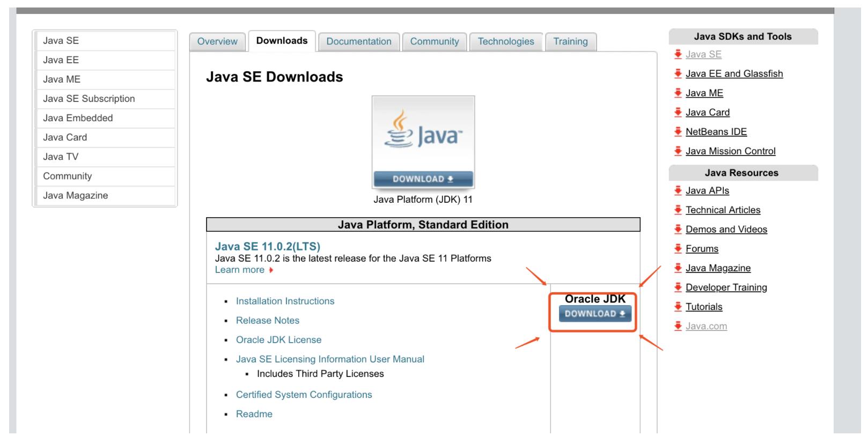Open Java SE Licensing Information User Manual

coord(330,359)
